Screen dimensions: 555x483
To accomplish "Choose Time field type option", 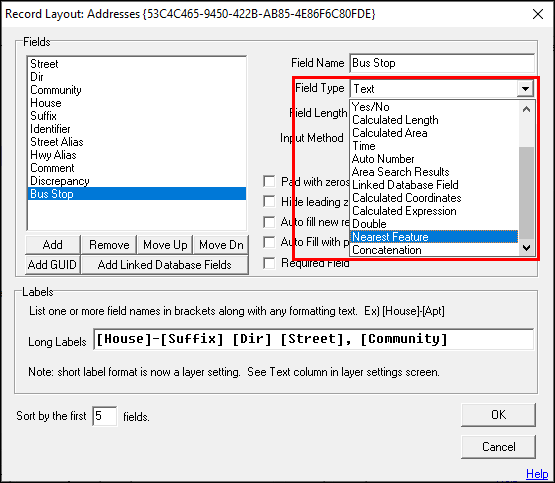I will (x=434, y=146).
